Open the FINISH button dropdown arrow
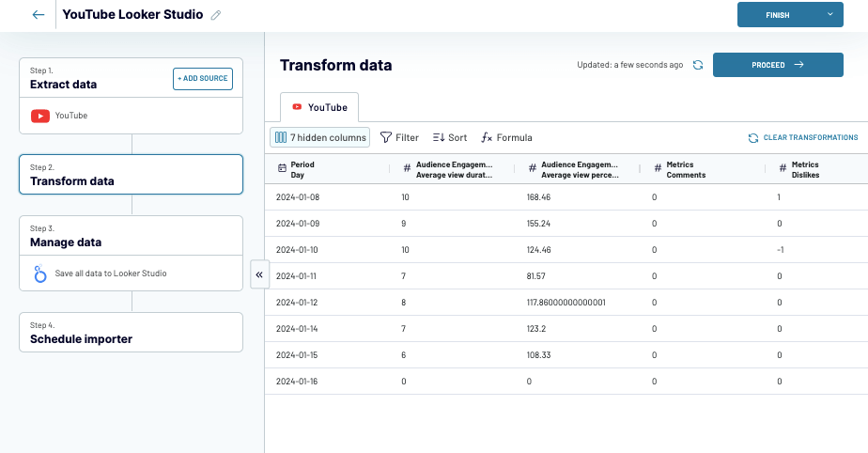Image resolution: width=868 pixels, height=453 pixels. click(x=830, y=14)
